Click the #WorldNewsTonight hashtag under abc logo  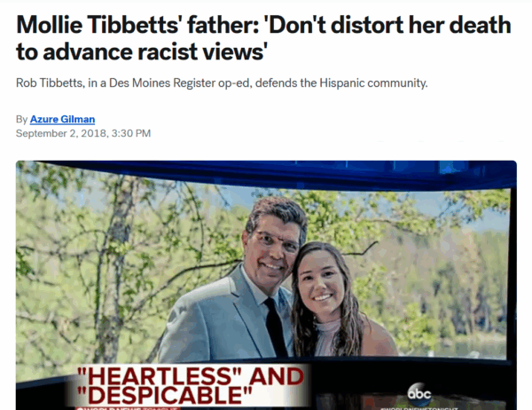coord(419,408)
